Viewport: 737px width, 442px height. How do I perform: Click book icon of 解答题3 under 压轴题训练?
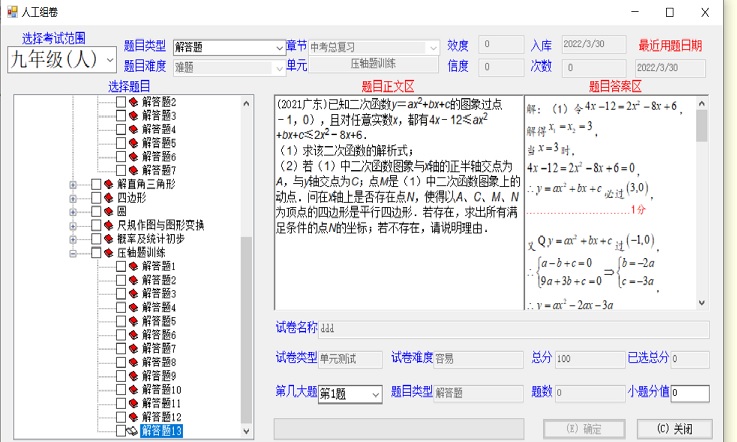pos(133,293)
